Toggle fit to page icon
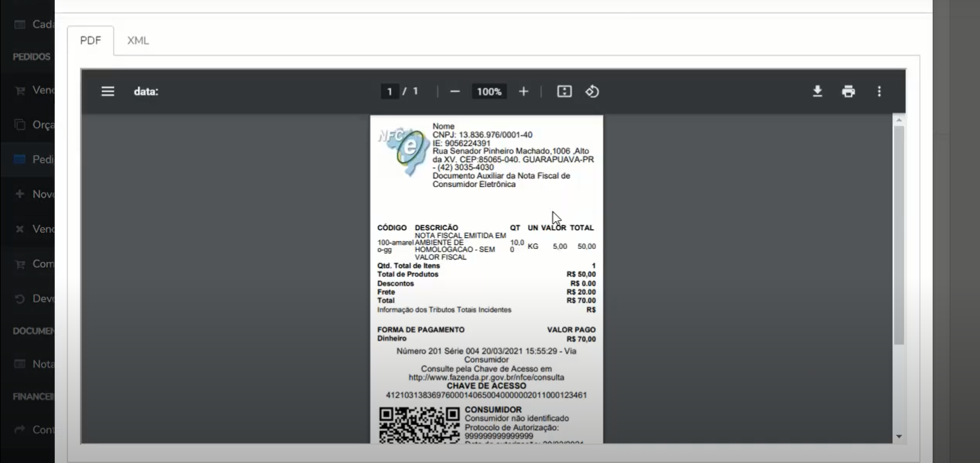The height and width of the screenshot is (463, 980). pyautogui.click(x=564, y=91)
